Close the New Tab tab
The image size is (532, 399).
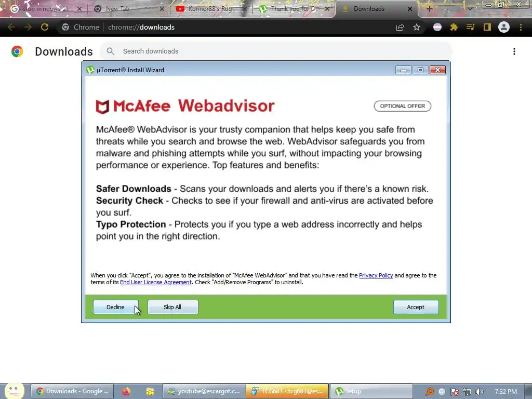click(162, 9)
